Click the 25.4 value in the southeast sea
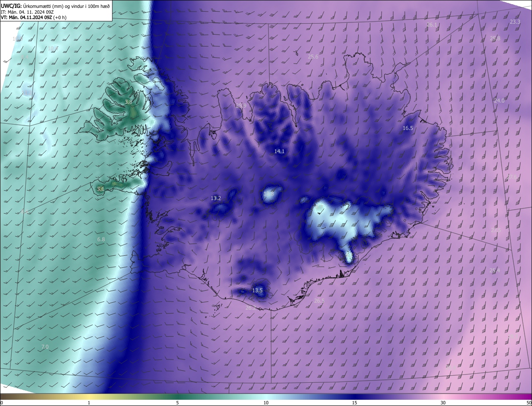Screen dimensions: 532x406 pyautogui.click(x=495, y=271)
